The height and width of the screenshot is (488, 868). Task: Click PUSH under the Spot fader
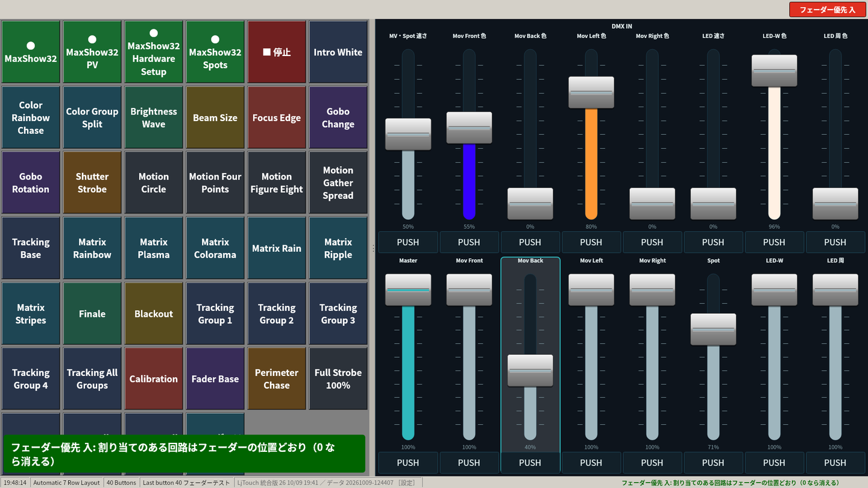[x=713, y=463]
